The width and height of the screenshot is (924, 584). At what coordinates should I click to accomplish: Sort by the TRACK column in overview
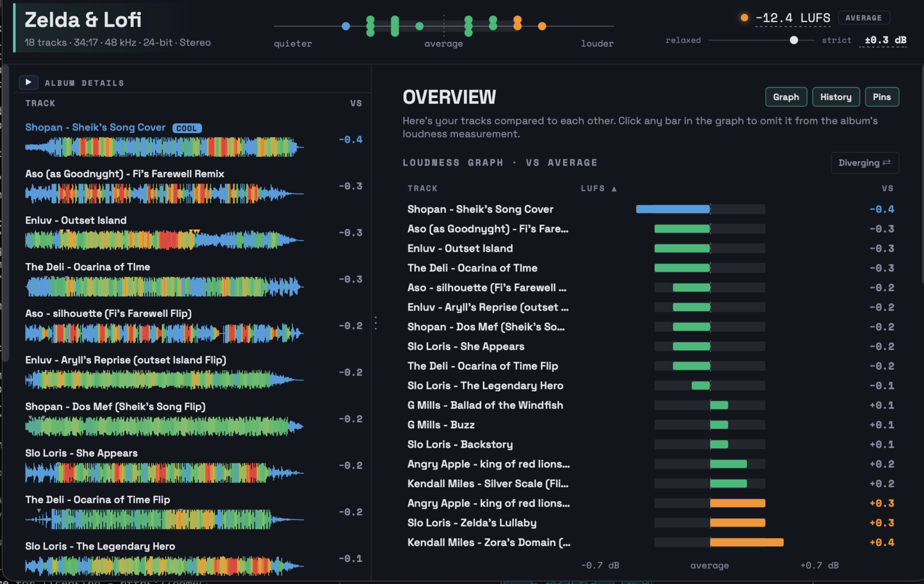click(x=422, y=188)
